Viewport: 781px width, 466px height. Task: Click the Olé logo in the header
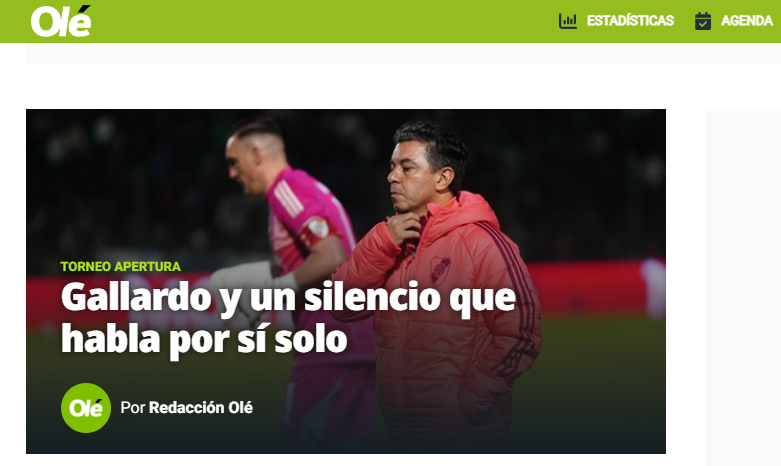pyautogui.click(x=61, y=21)
